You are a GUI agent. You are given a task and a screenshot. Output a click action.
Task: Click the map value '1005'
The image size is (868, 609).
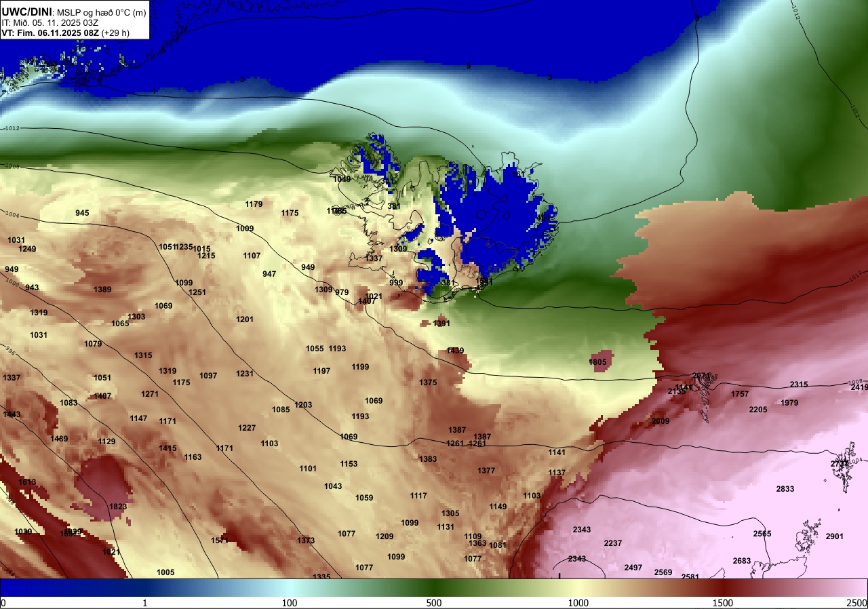click(x=165, y=572)
